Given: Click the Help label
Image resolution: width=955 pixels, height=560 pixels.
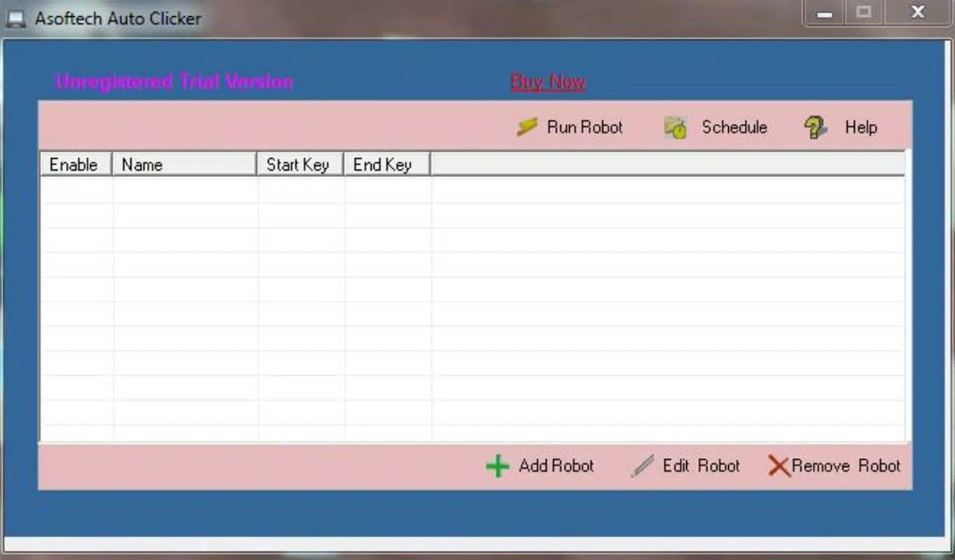Looking at the screenshot, I should tap(860, 127).
